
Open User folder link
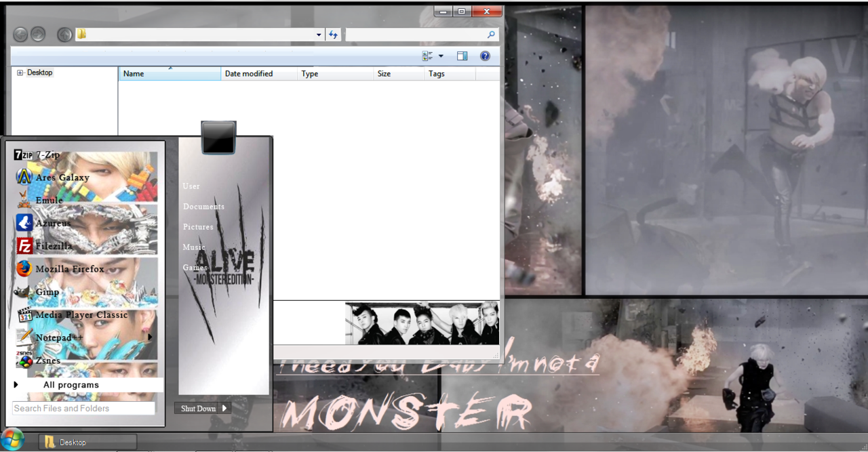[x=191, y=186]
